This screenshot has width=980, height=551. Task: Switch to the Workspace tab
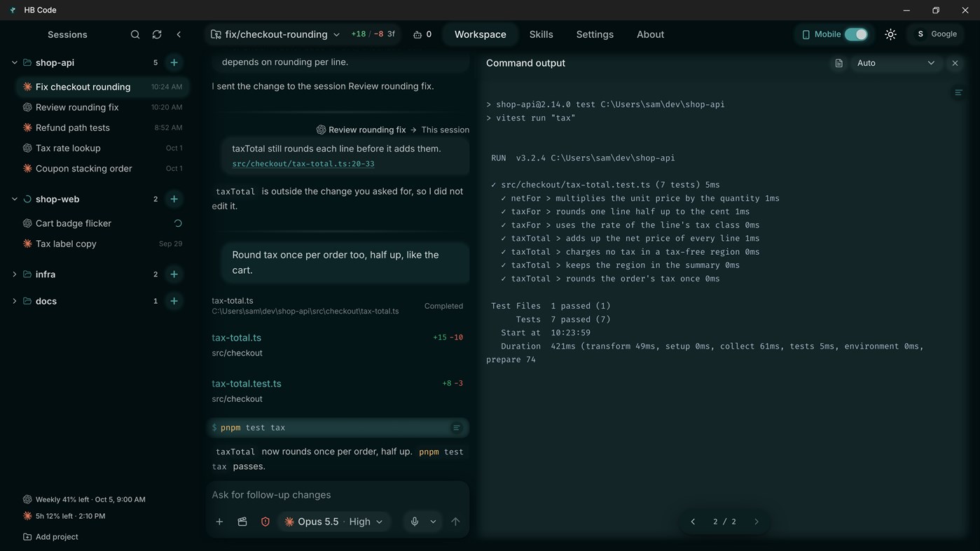(x=481, y=34)
